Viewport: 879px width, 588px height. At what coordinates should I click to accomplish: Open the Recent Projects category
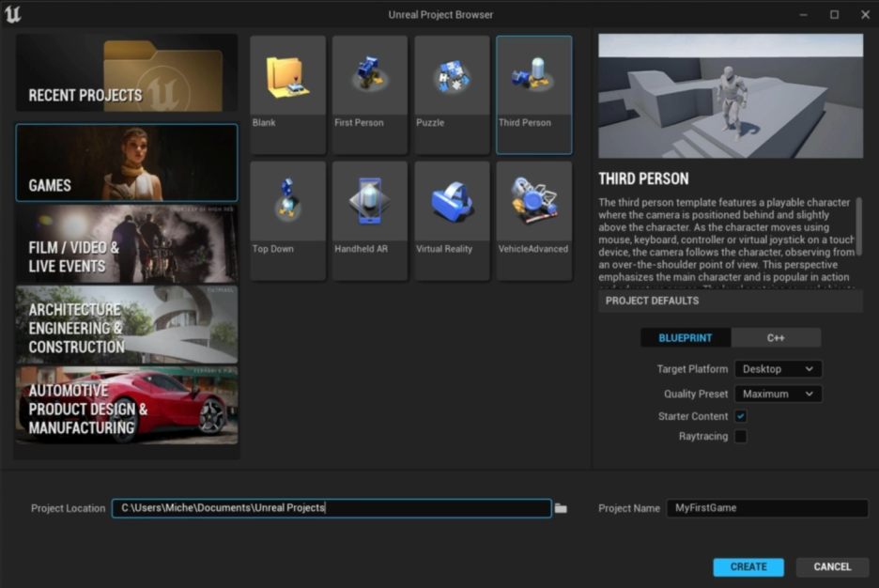[x=127, y=73]
